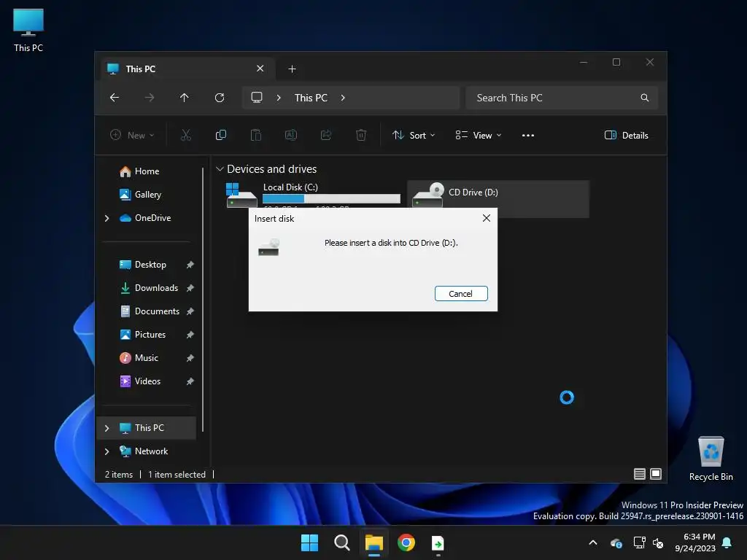
Task: Open Documents in the sidebar
Action: click(157, 311)
